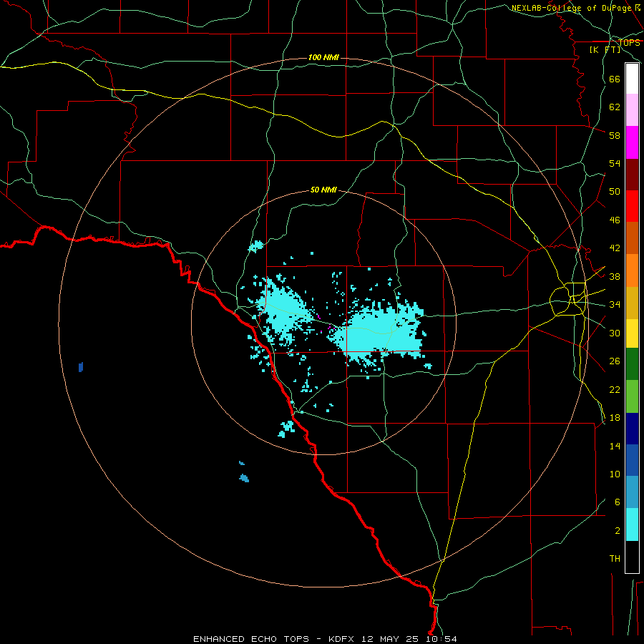Click the "[K FT]" units label
644x644 pixels.
tap(605, 49)
